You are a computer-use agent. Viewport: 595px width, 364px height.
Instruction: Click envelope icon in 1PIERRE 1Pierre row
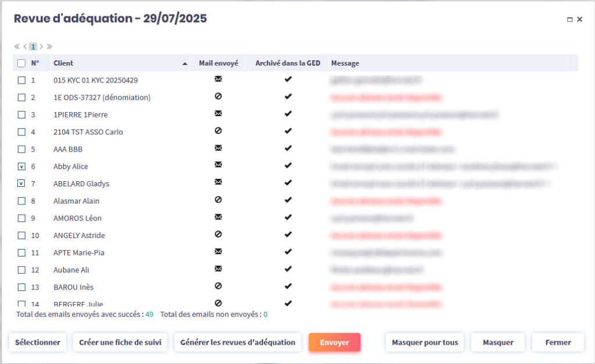pos(218,114)
